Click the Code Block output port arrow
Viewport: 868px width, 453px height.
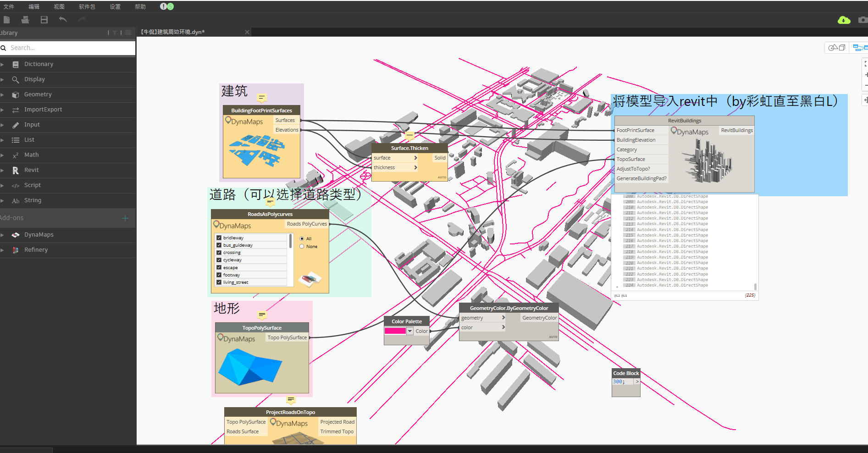(637, 381)
